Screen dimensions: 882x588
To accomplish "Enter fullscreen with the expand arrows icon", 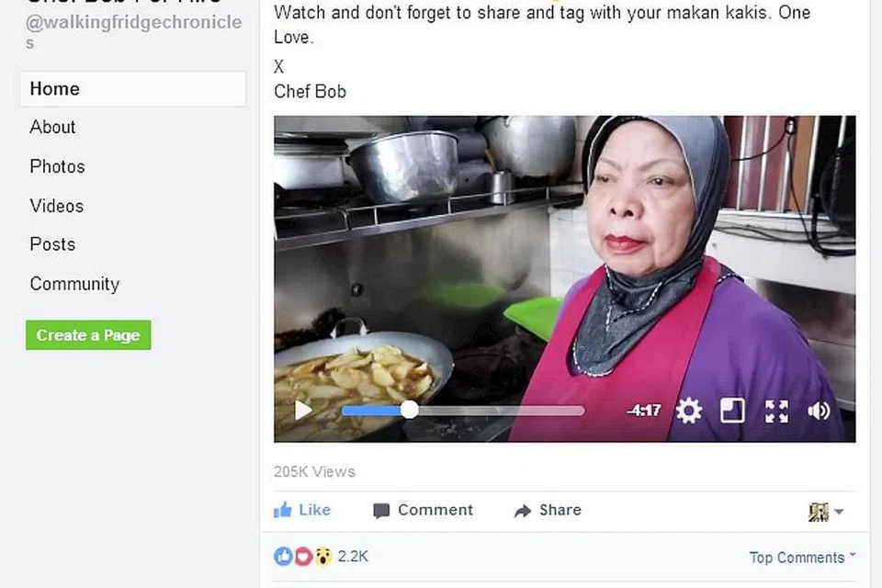I will [776, 412].
